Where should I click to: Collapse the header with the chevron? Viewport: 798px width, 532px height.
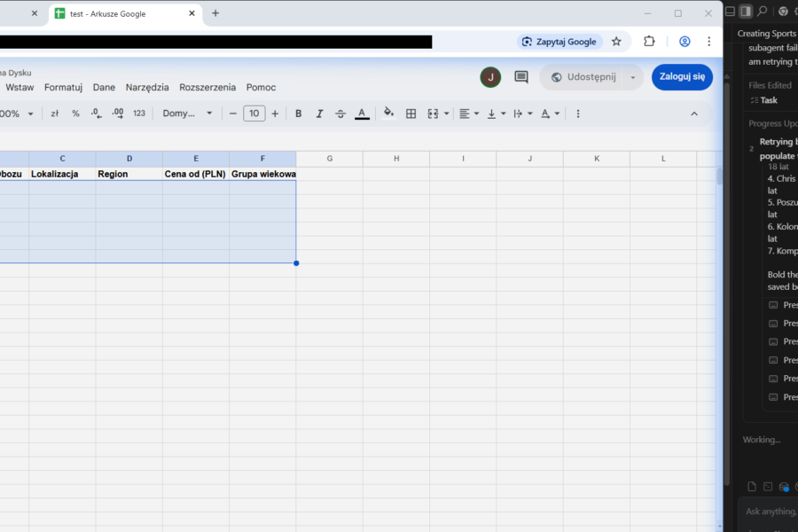click(693, 113)
